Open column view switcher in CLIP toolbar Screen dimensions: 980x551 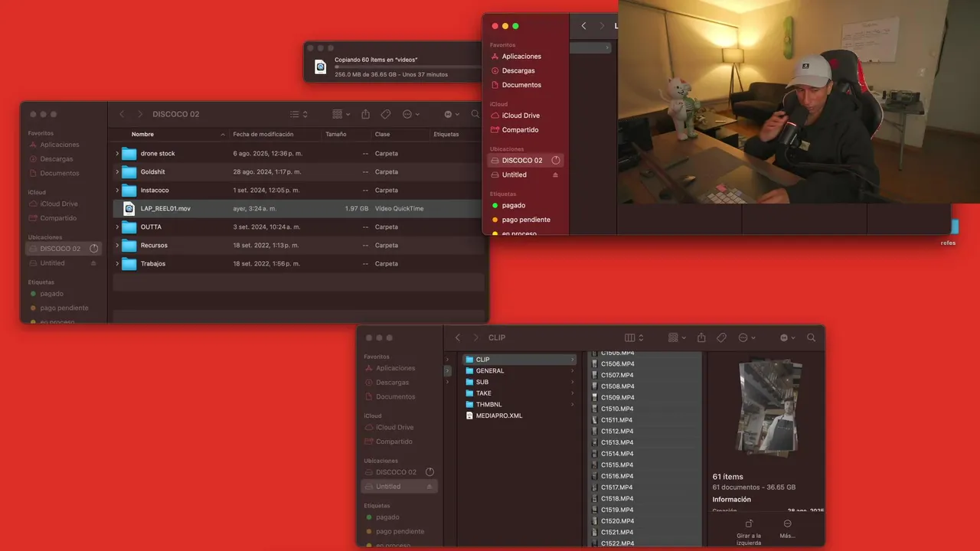tap(634, 337)
